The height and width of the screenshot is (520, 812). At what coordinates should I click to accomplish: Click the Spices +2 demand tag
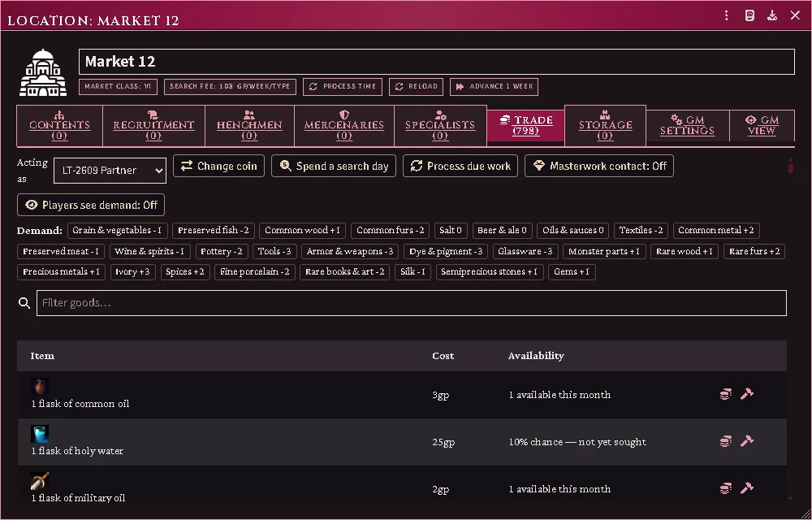(185, 272)
